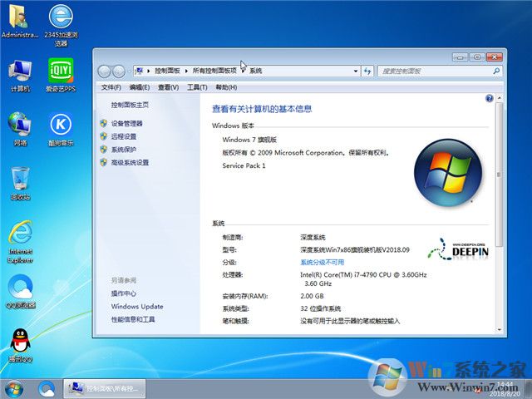Expand arrow before 控制面板 breadcrumb
532x399 pixels.
click(148, 71)
